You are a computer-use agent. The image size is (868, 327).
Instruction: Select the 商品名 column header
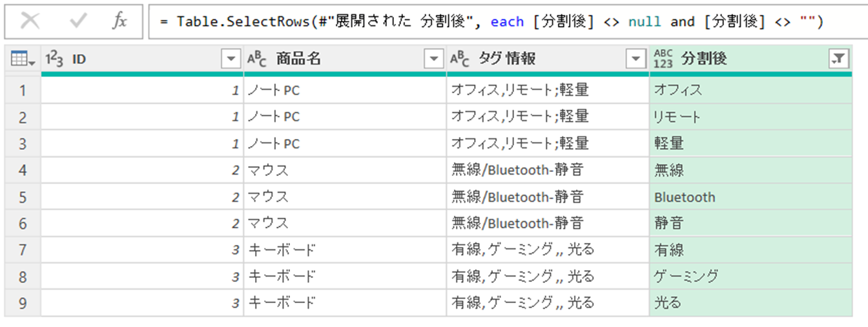(336, 59)
